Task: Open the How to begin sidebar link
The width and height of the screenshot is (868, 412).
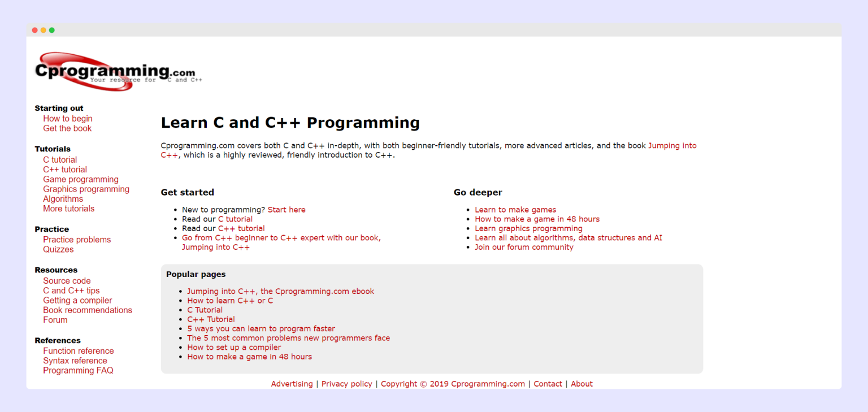Action: (x=68, y=119)
